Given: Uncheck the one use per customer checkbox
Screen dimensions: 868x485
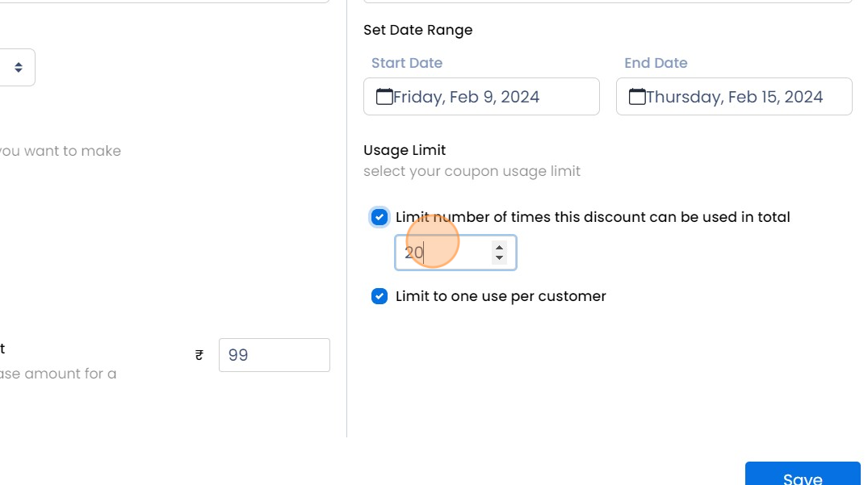Looking at the screenshot, I should [x=379, y=296].
